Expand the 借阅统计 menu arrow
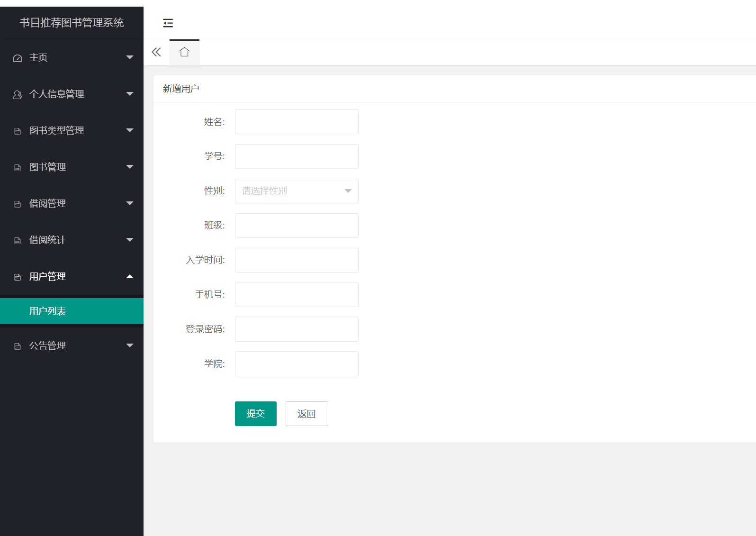This screenshot has height=536, width=756. [x=130, y=240]
